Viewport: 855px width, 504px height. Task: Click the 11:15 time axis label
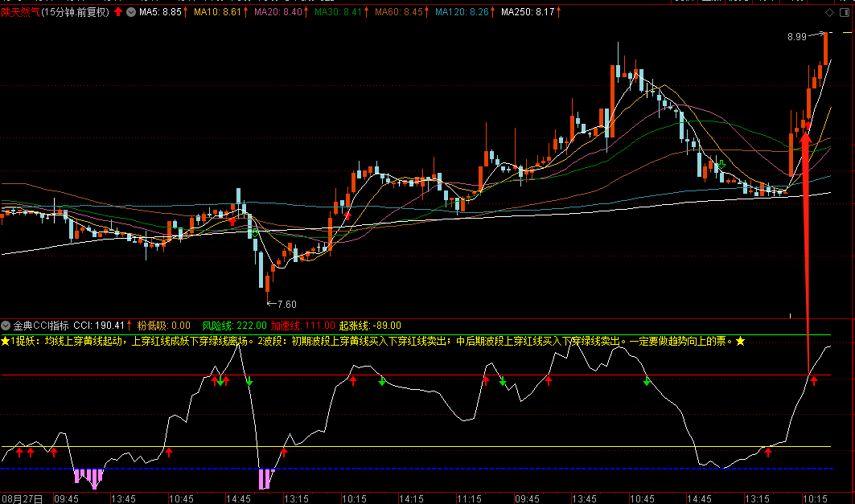tap(469, 499)
